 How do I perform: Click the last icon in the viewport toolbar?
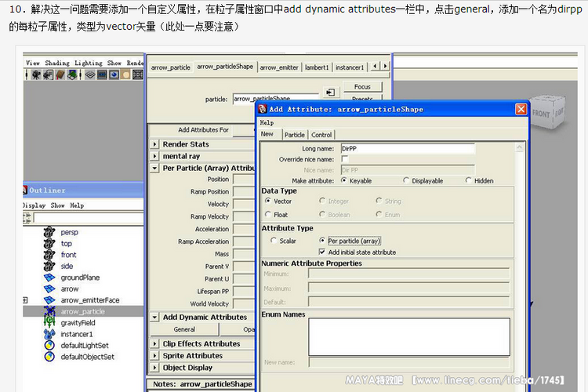pos(138,75)
